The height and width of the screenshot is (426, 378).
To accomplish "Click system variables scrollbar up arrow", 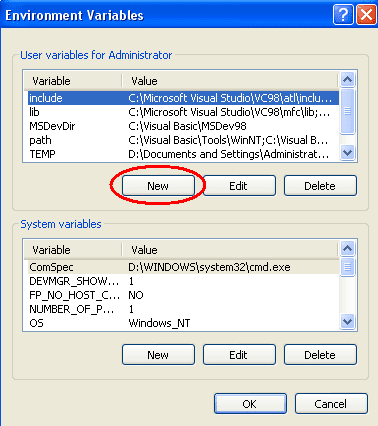I will [348, 248].
